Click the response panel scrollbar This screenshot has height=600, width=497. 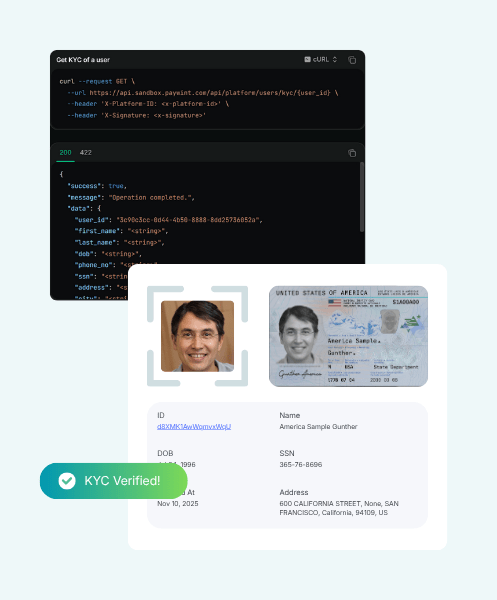(x=362, y=197)
